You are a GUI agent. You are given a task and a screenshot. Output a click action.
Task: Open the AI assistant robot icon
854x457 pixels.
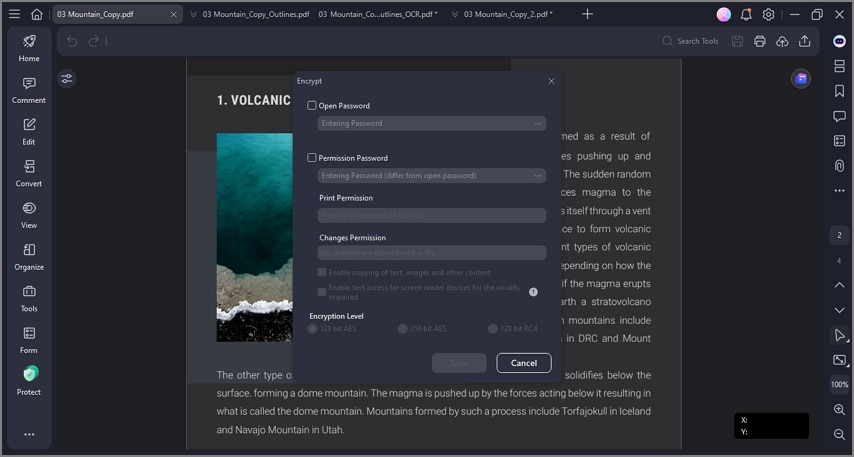click(x=839, y=41)
